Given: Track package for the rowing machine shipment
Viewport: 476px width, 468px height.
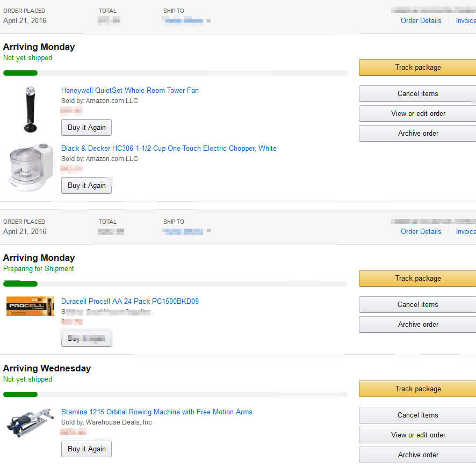Looking at the screenshot, I should click(x=418, y=389).
